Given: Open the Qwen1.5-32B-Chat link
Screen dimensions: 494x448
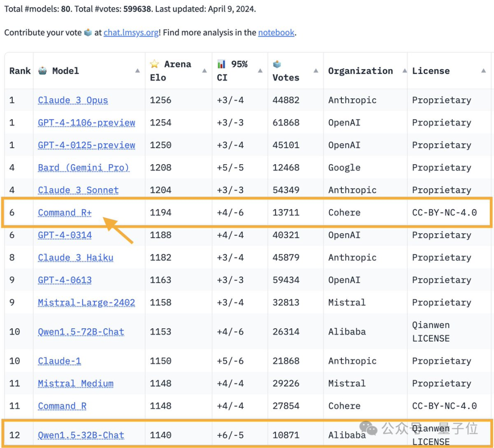Looking at the screenshot, I should click(x=81, y=435).
